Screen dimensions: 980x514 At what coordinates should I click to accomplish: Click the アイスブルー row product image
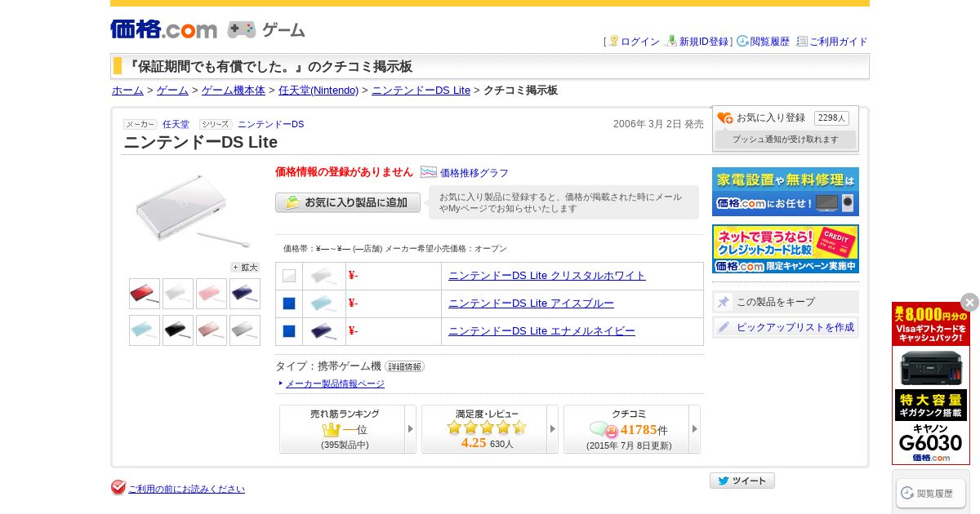(324, 304)
